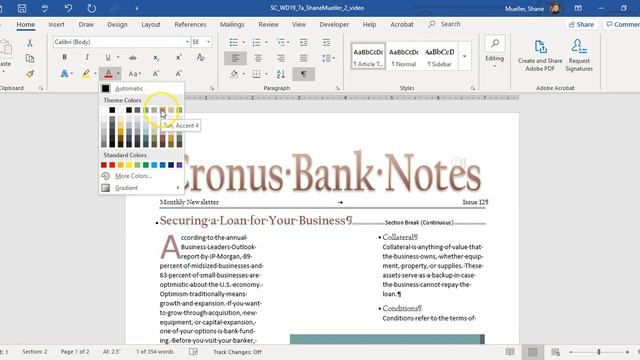Click the Share button
This screenshot has width=640, height=360.
pos(581,24)
